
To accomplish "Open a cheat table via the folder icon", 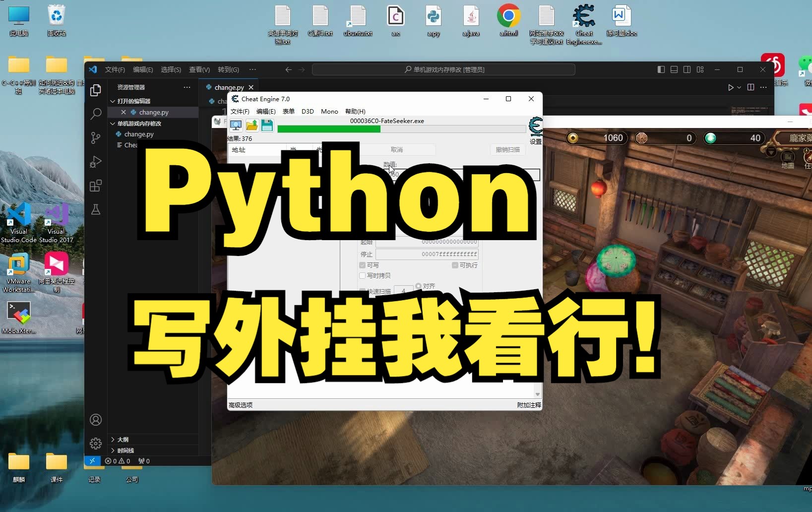I will 252,125.
